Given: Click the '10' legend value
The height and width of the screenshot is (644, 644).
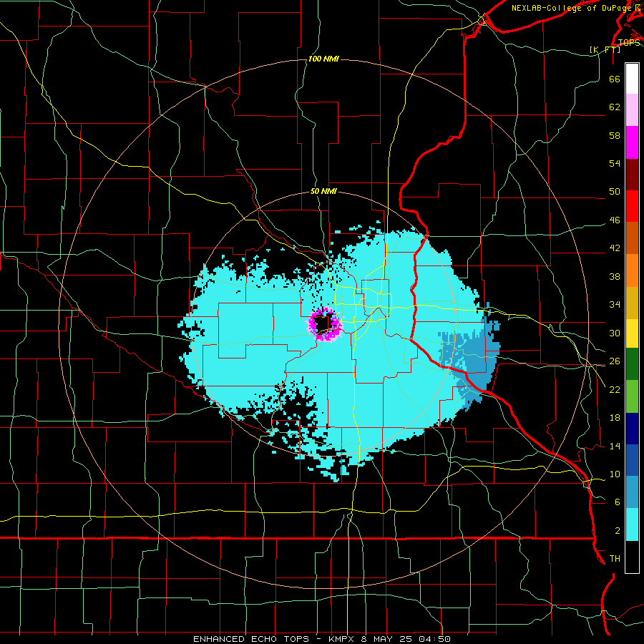Looking at the screenshot, I should pos(615,474).
